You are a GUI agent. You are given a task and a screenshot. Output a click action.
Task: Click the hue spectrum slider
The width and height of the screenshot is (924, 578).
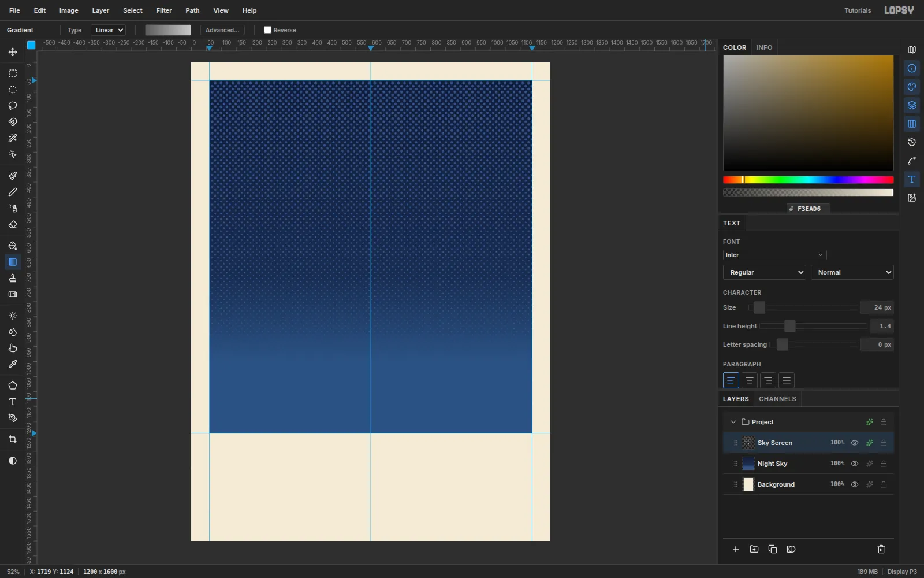pyautogui.click(x=808, y=180)
